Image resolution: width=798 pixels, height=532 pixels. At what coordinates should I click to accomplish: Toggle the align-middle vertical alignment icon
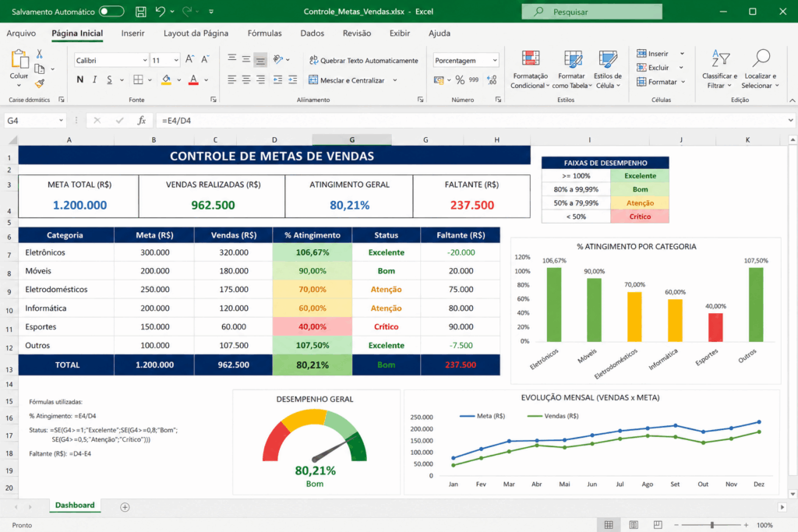click(x=245, y=59)
